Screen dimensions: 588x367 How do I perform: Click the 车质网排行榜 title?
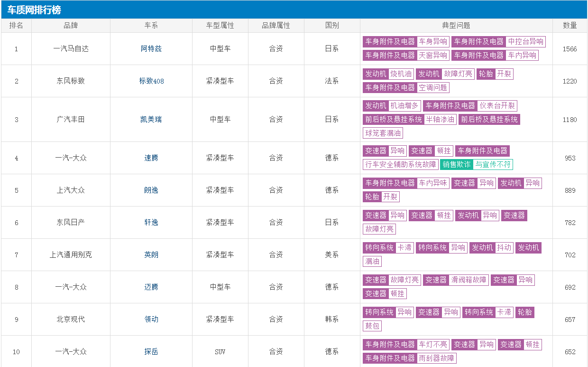[x=34, y=10]
